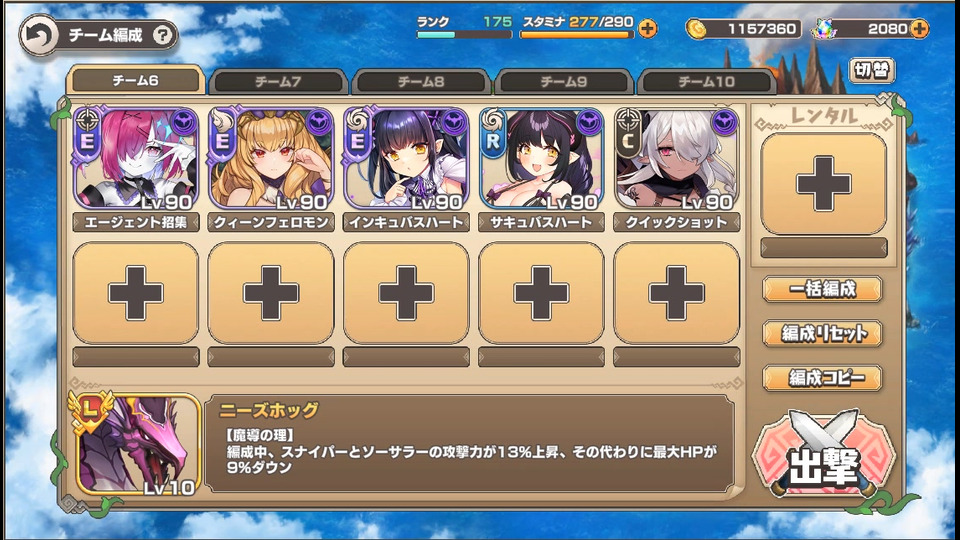This screenshot has height=540, width=960.
Task: Select the クイックショット character portrait
Action: pyautogui.click(x=677, y=159)
